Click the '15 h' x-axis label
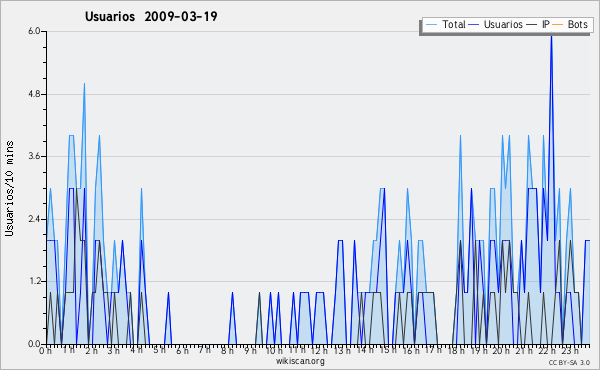 (388, 350)
